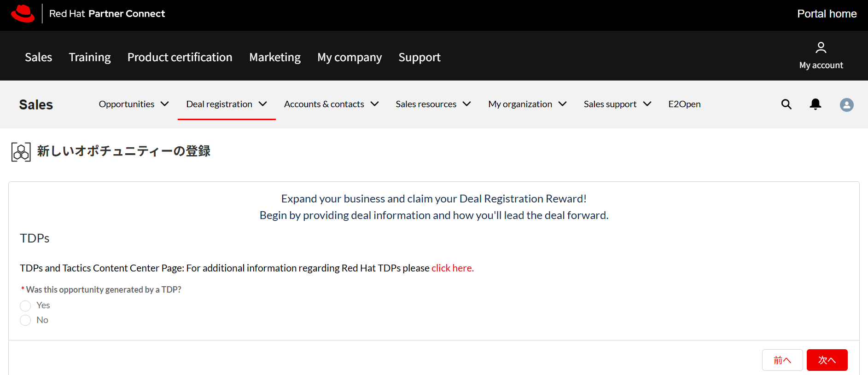The height and width of the screenshot is (375, 868).
Task: Select No for TDP-generated opportunity
Action: (25, 320)
